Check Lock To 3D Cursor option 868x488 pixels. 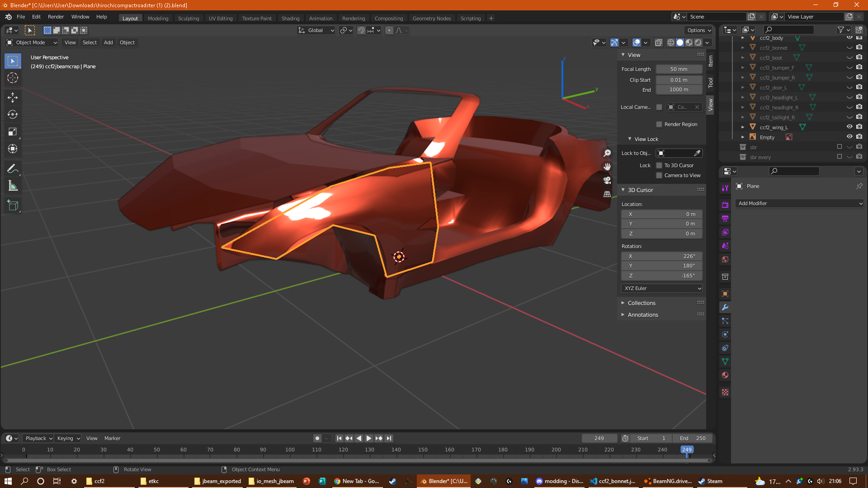[659, 165]
